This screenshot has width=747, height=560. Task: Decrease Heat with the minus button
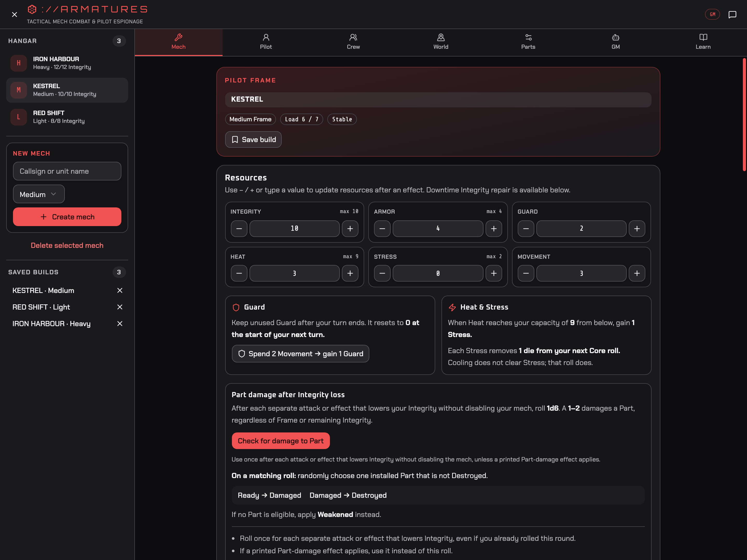(x=239, y=273)
